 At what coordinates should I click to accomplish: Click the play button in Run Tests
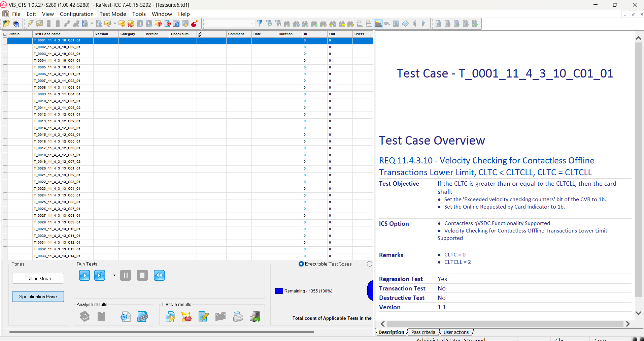(84, 275)
